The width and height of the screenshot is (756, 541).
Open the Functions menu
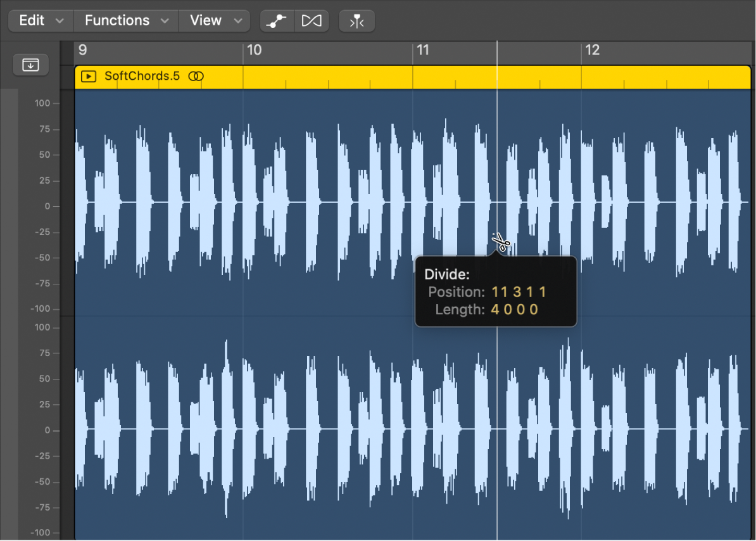click(x=117, y=20)
